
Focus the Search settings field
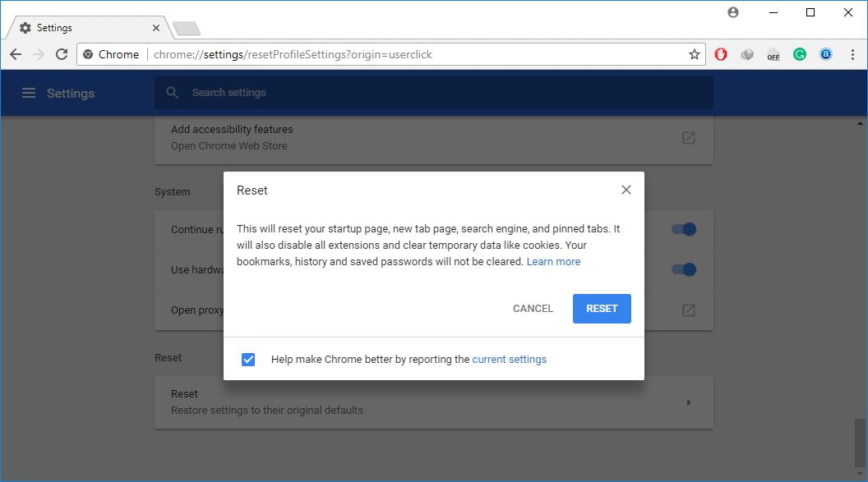[x=433, y=92]
